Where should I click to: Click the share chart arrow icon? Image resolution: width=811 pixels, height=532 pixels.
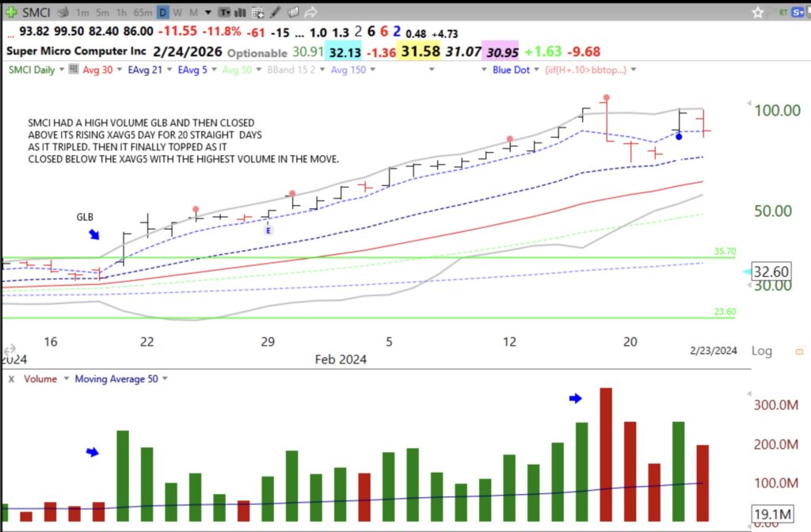[310, 12]
